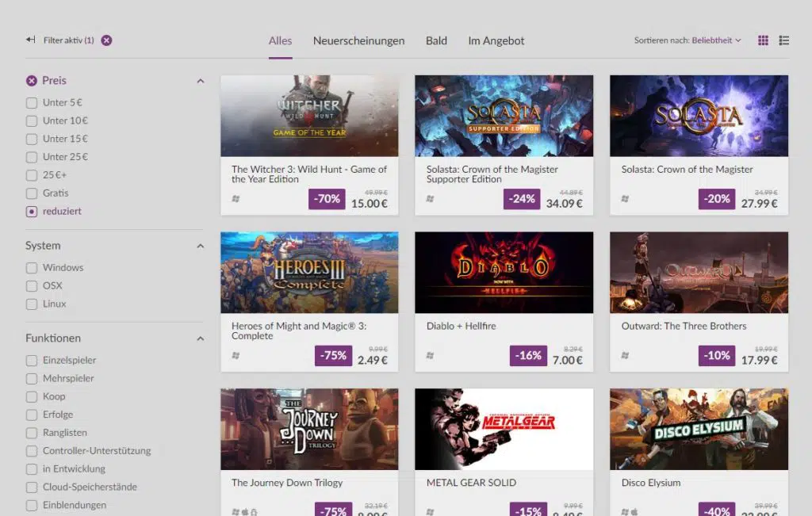Click the 15.00€ price on Witcher 3

click(x=370, y=204)
